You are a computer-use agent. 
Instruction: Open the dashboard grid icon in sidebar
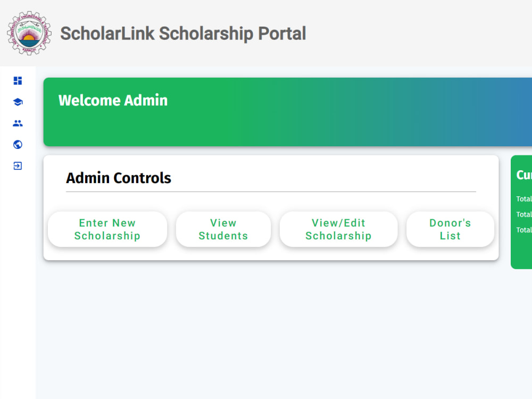(x=18, y=81)
